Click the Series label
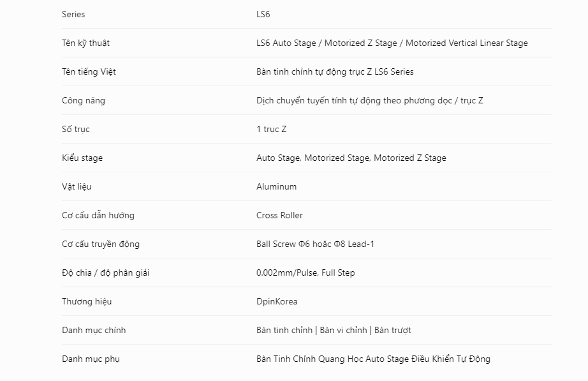This screenshot has height=381, width=588. point(73,14)
